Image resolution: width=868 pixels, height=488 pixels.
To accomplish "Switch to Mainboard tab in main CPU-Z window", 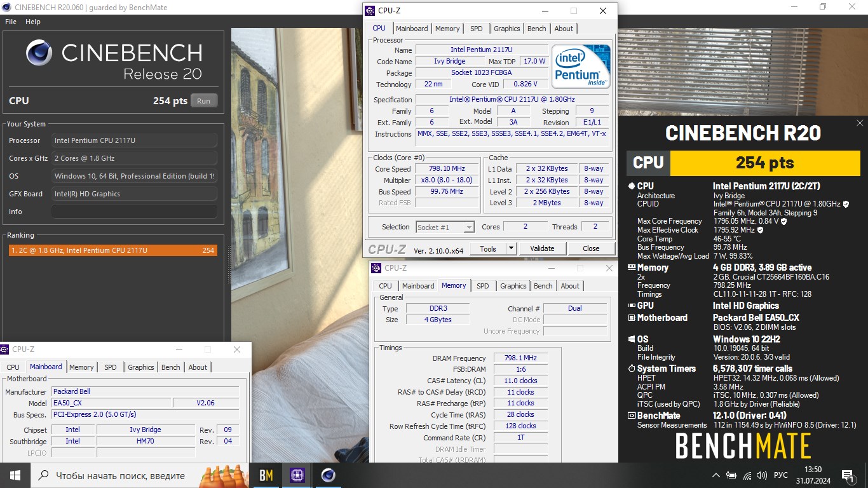I will tap(412, 29).
